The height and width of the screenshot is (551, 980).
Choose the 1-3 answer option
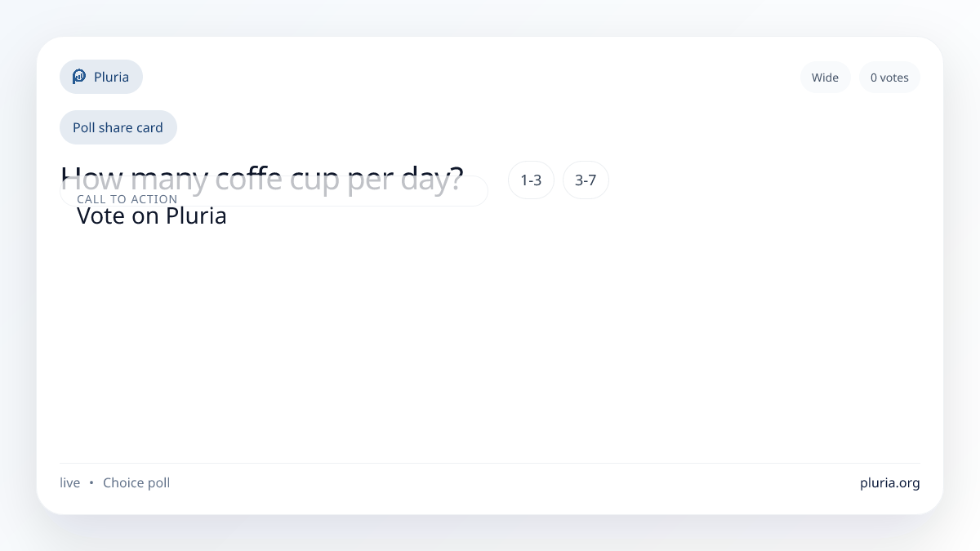pos(531,180)
